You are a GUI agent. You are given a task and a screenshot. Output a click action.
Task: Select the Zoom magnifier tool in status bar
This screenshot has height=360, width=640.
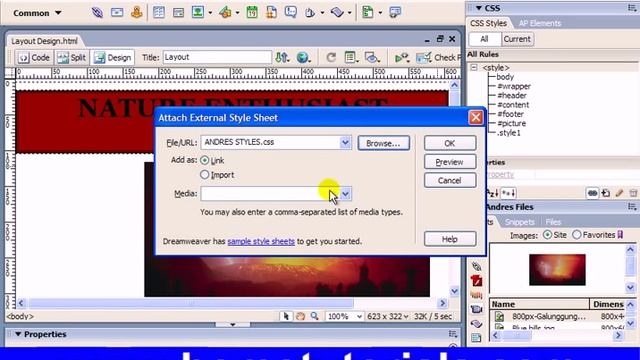(314, 316)
